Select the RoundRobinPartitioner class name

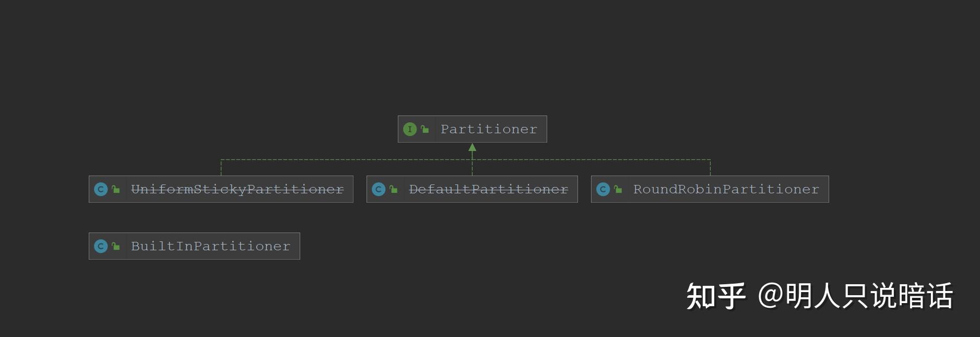pos(726,189)
